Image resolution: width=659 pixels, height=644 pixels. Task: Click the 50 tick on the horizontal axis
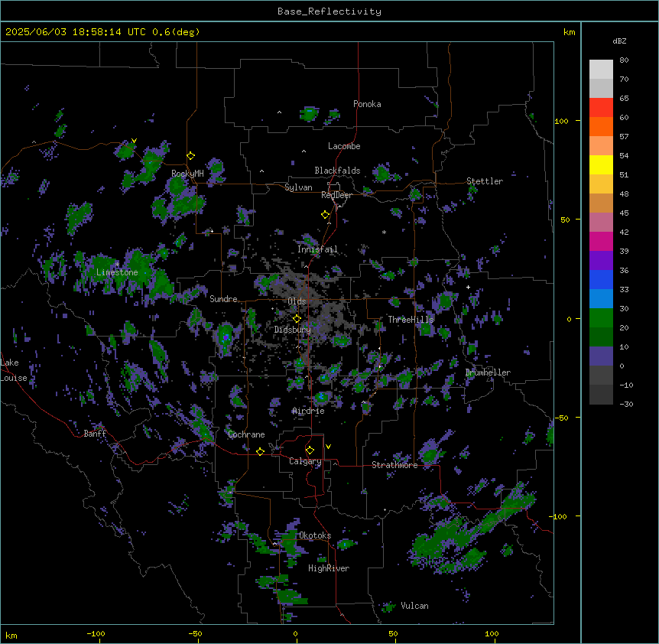click(393, 633)
